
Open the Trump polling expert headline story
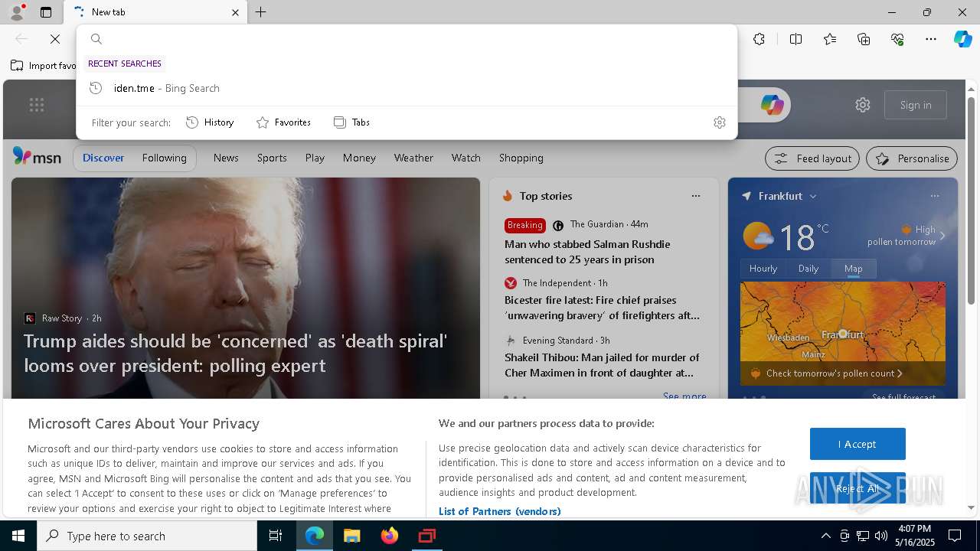tap(236, 353)
